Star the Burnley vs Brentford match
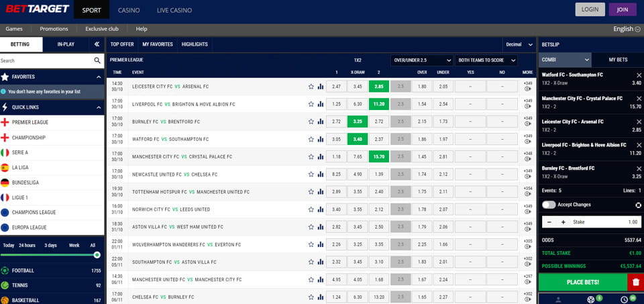The image size is (644, 304). (x=311, y=121)
